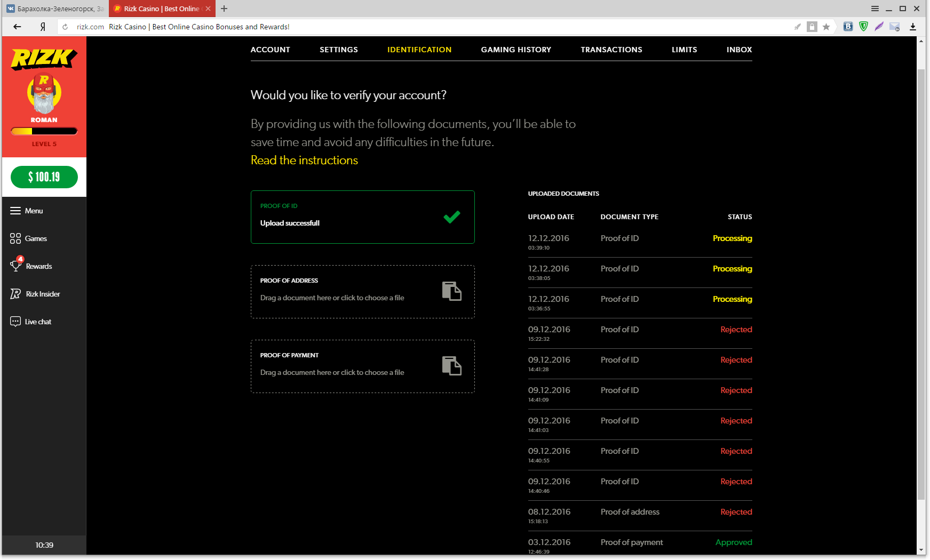The height and width of the screenshot is (560, 930).
Task: Click the rizk.com address bar
Action: click(x=427, y=27)
